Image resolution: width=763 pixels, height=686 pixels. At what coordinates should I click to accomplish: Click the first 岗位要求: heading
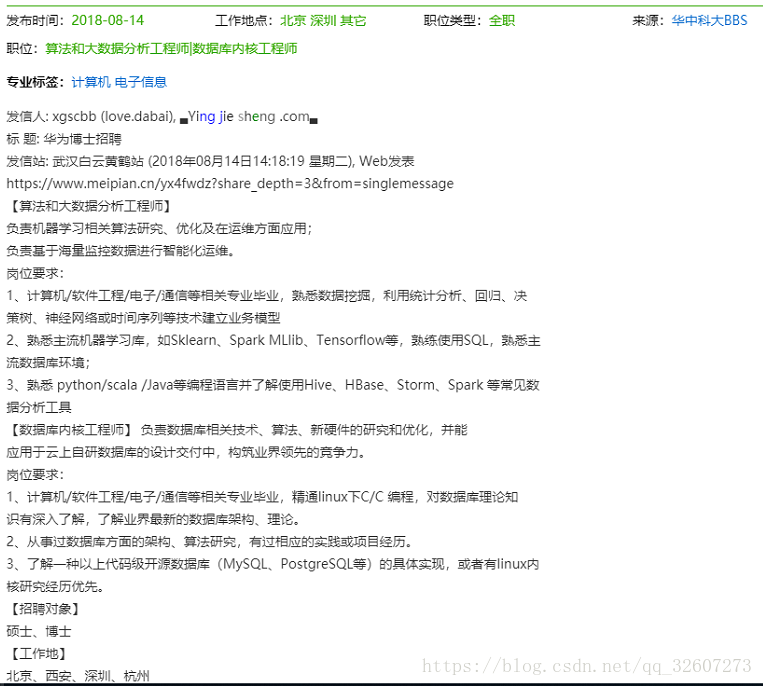pos(35,273)
